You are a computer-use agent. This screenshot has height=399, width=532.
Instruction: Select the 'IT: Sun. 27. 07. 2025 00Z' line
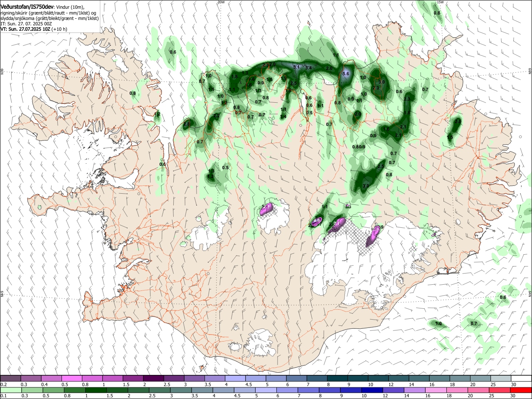[x=26, y=24]
